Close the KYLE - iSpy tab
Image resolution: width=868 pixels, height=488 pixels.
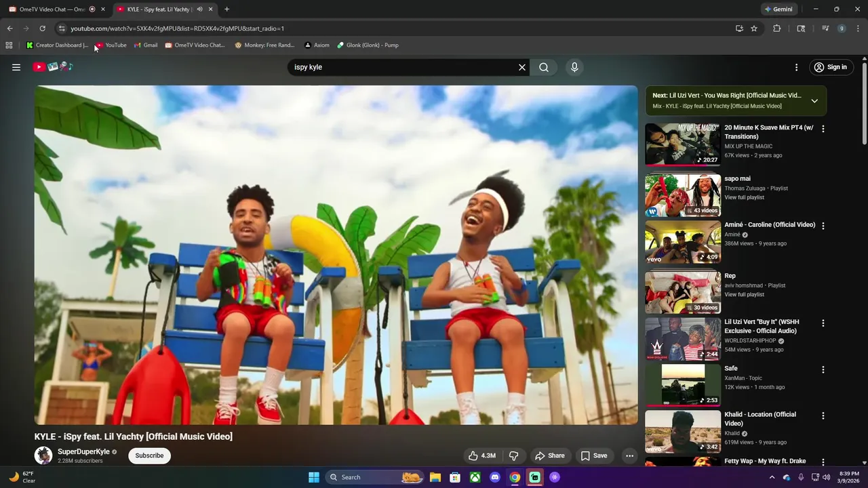tap(210, 9)
